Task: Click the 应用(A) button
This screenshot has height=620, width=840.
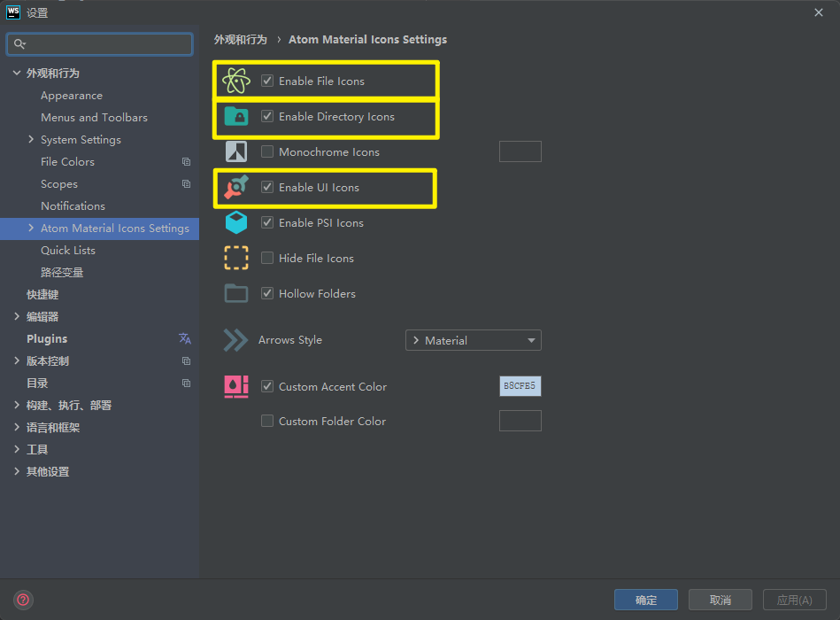Action: point(795,600)
